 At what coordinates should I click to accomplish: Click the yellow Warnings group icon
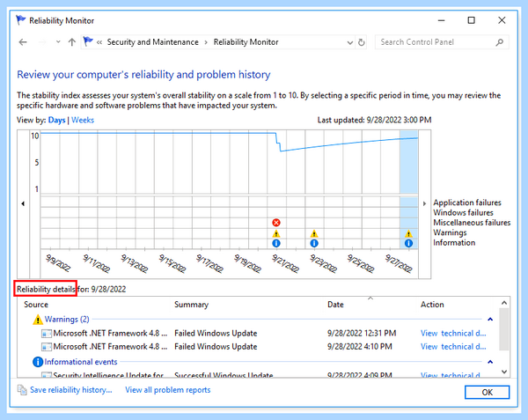point(38,320)
